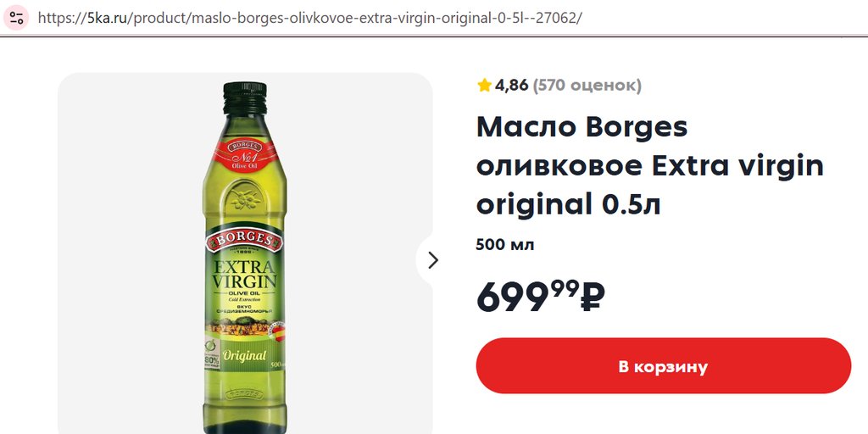Select the address bar URL field
Viewport: 868px width, 434px height.
click(310, 18)
